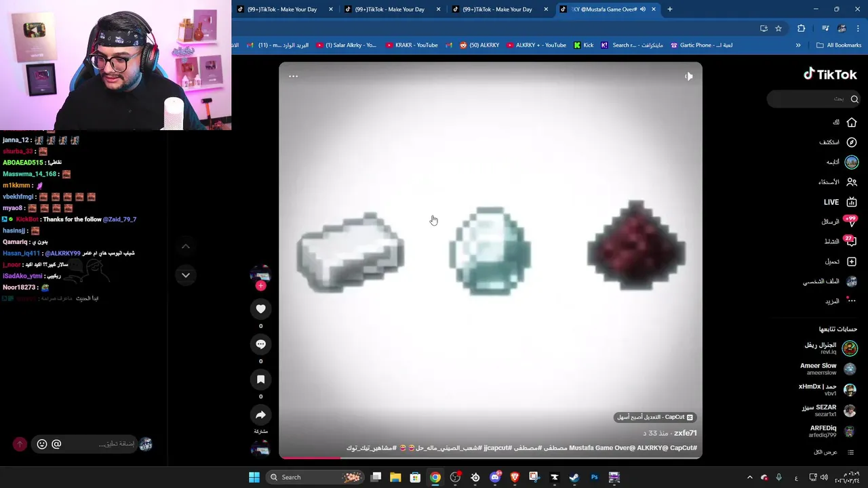Screen dimensions: 868x488
Task: Click the taskbar Search box
Action: (314, 477)
